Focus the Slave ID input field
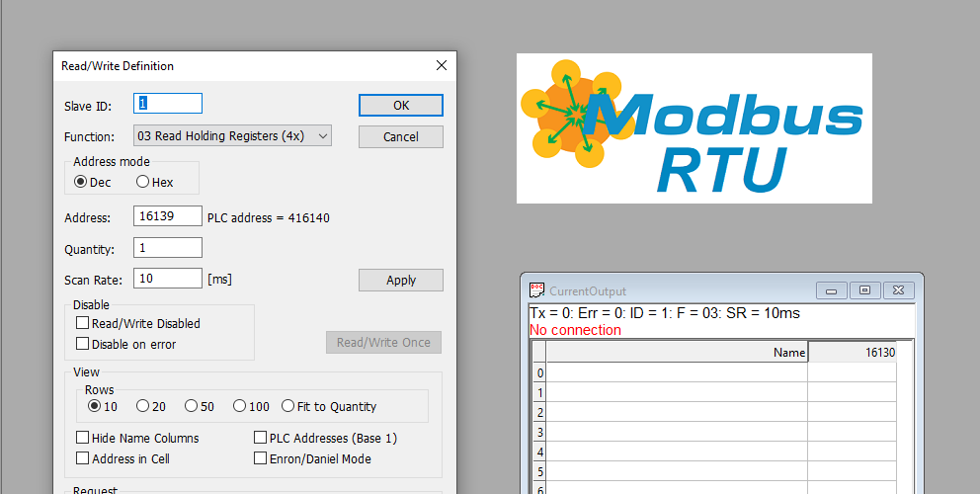Screen dimensions: 980x494 point(168,103)
